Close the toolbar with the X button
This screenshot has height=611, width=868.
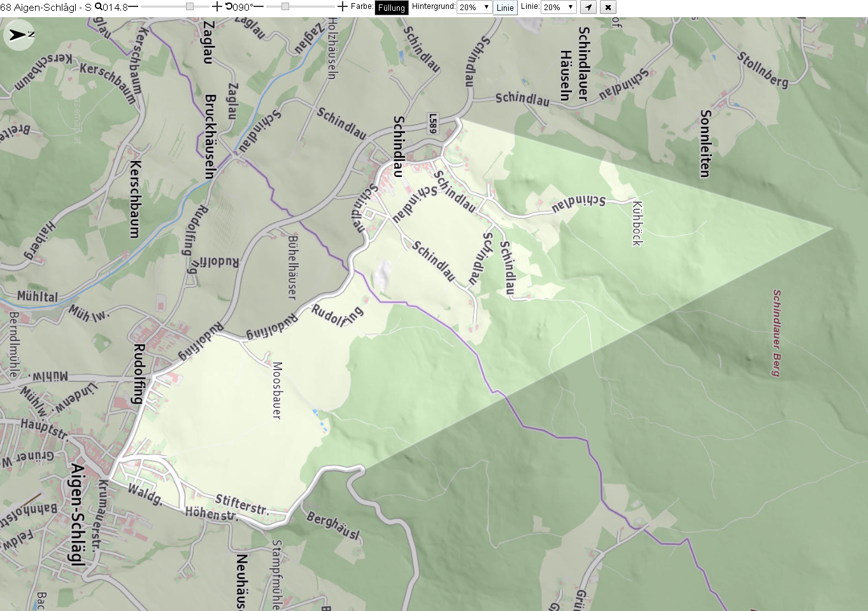click(x=608, y=8)
